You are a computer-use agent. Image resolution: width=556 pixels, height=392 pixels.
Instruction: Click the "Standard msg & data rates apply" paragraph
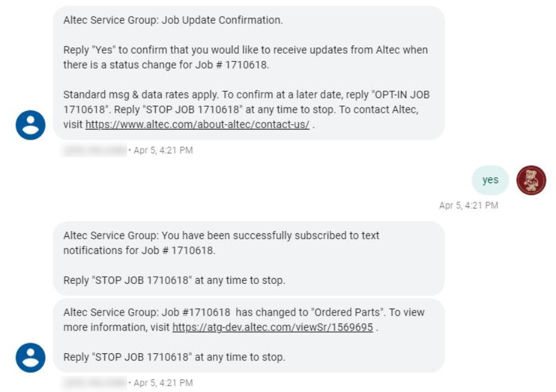point(246,110)
